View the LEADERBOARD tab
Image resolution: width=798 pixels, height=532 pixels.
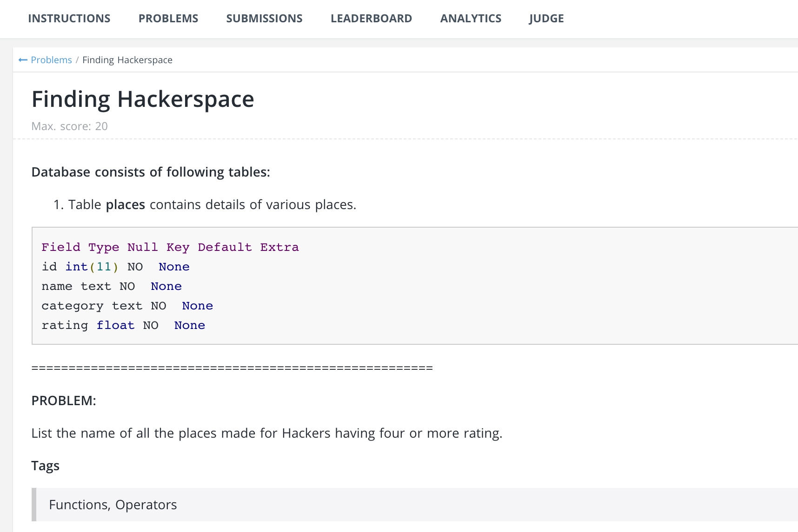coord(371,19)
